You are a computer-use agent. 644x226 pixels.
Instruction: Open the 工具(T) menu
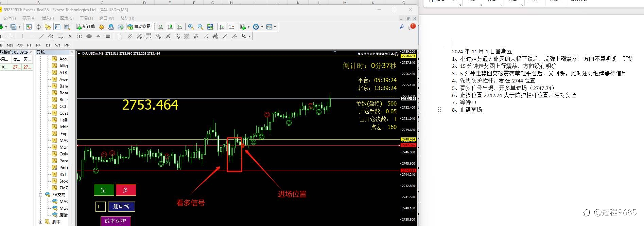point(86,18)
